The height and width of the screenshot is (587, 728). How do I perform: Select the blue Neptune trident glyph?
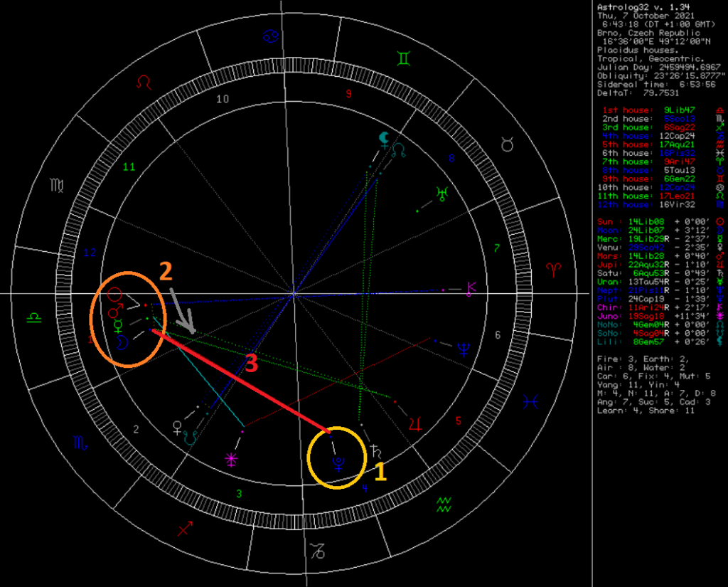click(464, 349)
